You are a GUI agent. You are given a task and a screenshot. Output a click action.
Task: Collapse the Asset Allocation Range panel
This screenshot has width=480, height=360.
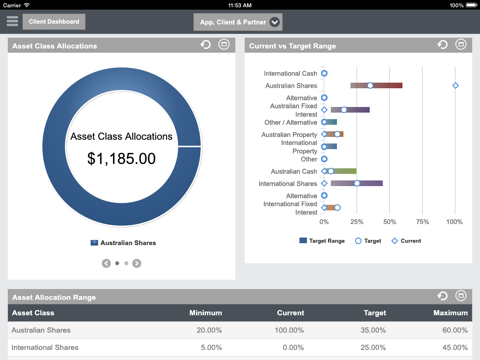[461, 296]
